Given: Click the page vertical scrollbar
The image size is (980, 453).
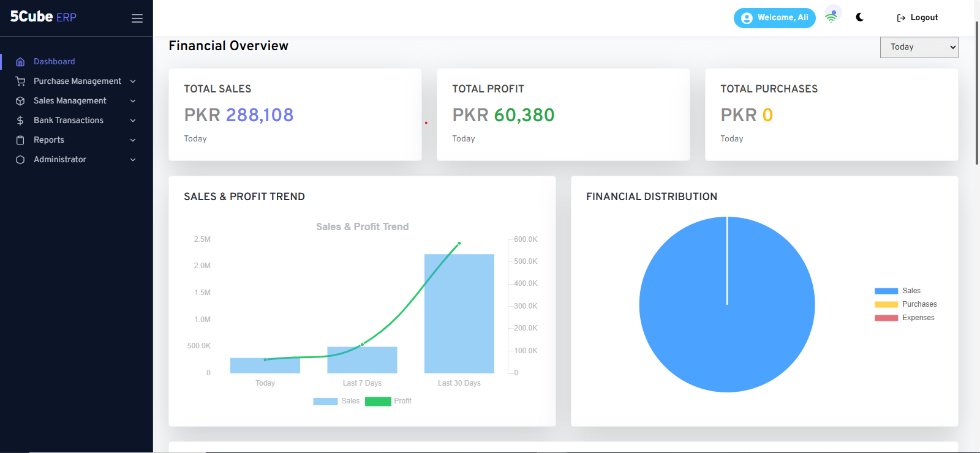Looking at the screenshot, I should click(976, 92).
